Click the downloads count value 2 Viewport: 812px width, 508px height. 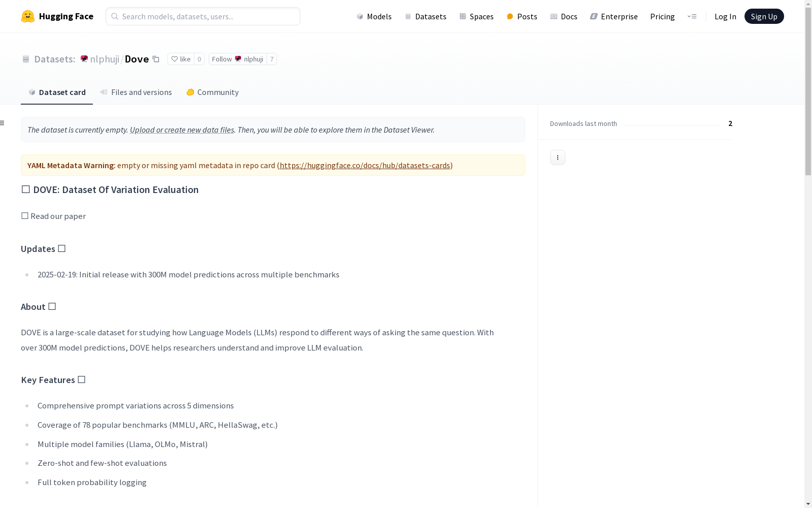pyautogui.click(x=730, y=123)
